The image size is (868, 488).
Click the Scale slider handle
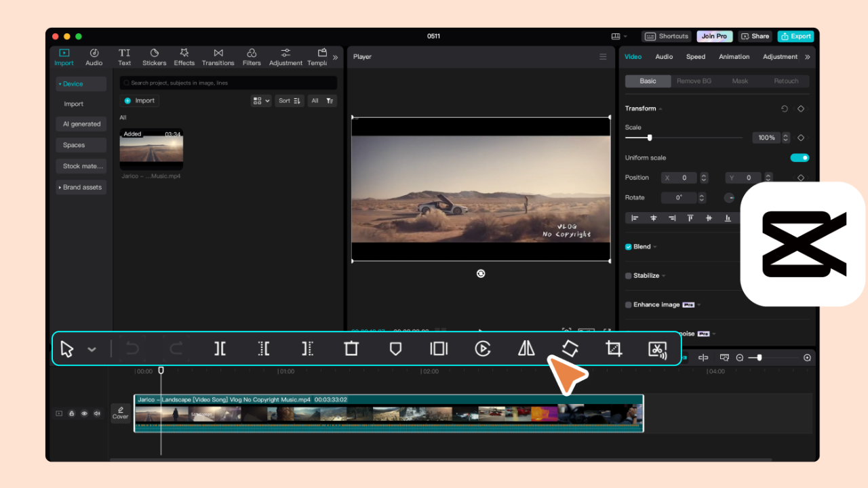(x=650, y=138)
